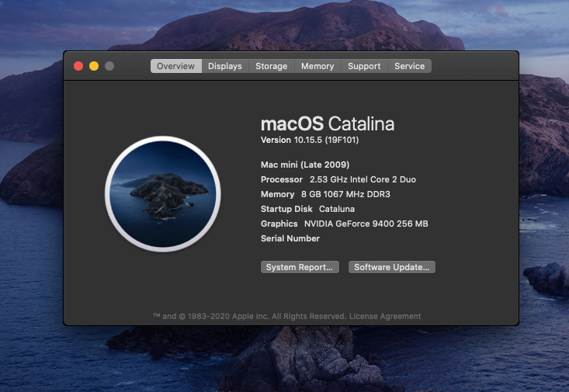The height and width of the screenshot is (392, 569).
Task: Open the Displays tab
Action: coord(225,66)
